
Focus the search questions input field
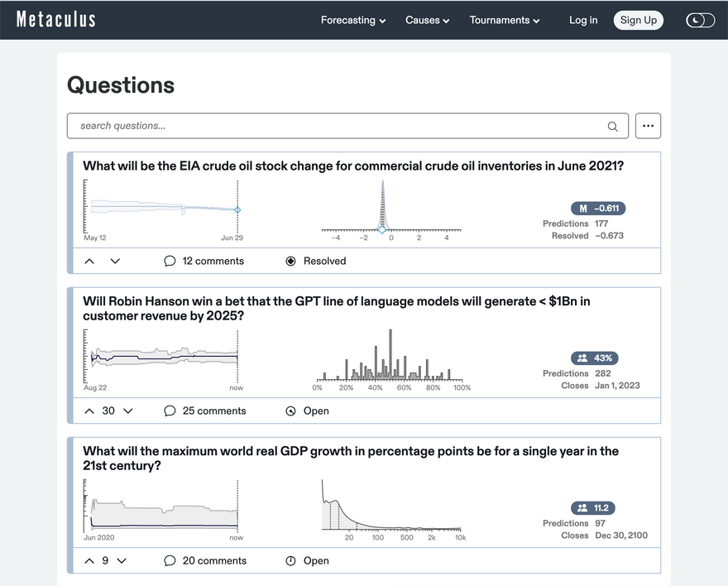pyautogui.click(x=339, y=126)
